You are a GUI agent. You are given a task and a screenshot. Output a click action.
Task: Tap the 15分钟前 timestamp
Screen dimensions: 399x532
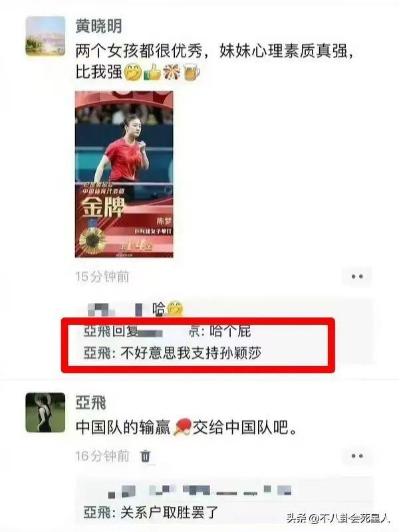pyautogui.click(x=102, y=276)
